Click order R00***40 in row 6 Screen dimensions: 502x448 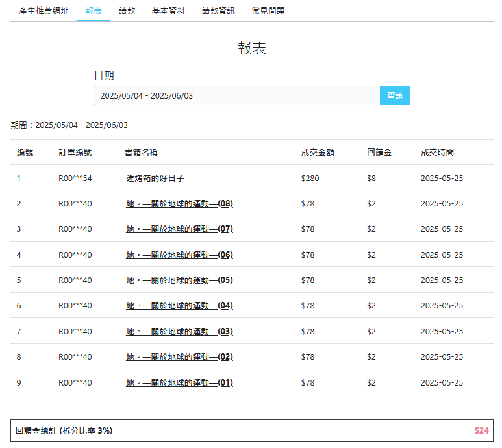point(75,306)
